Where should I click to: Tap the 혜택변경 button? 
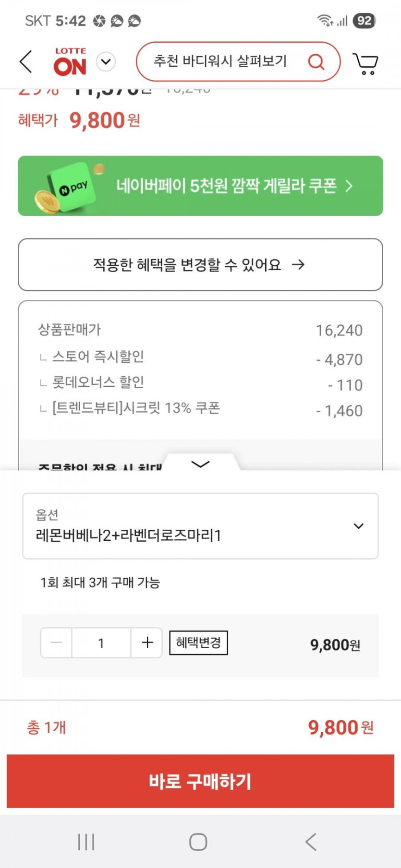(198, 642)
